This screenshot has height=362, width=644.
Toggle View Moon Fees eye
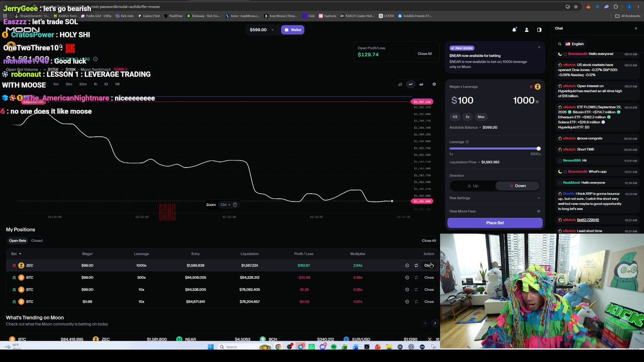(x=539, y=211)
